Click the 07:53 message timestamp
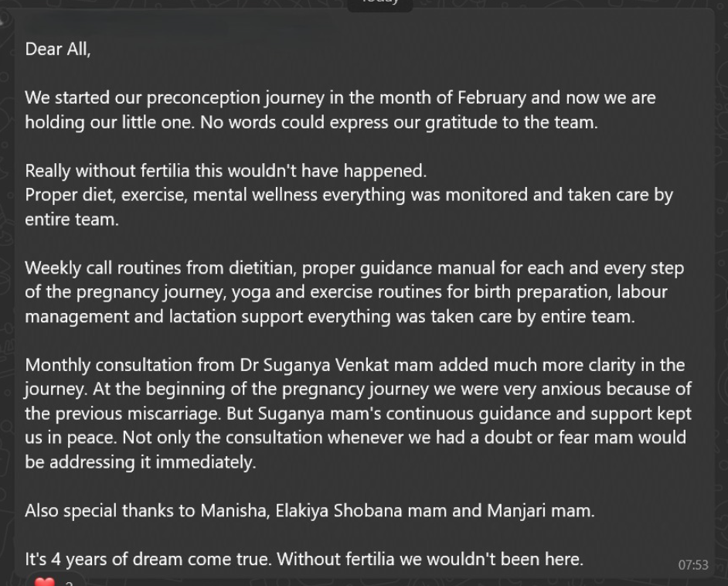 (693, 565)
